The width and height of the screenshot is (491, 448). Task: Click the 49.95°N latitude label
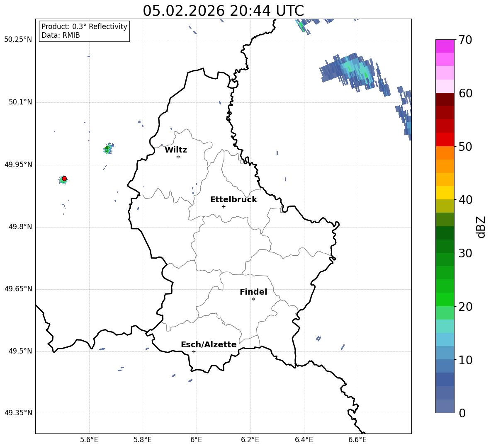click(18, 165)
